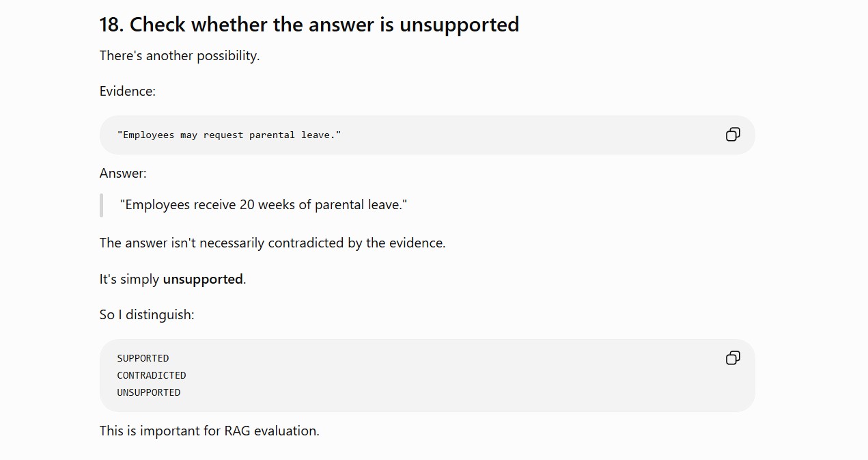This screenshot has height=460, width=868.
Task: Click the UNSUPPORTED line in the code block
Action: pyautogui.click(x=149, y=392)
